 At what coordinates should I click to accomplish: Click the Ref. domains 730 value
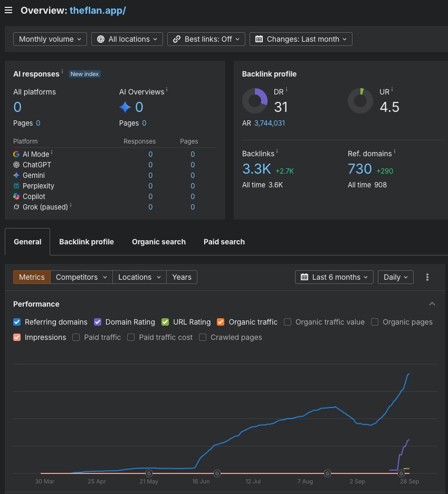coord(360,169)
